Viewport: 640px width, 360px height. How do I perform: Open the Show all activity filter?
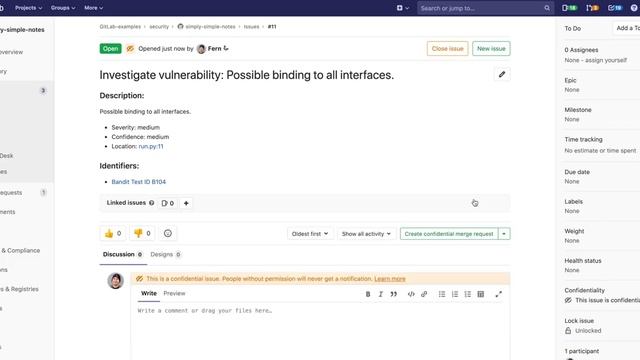[366, 234]
